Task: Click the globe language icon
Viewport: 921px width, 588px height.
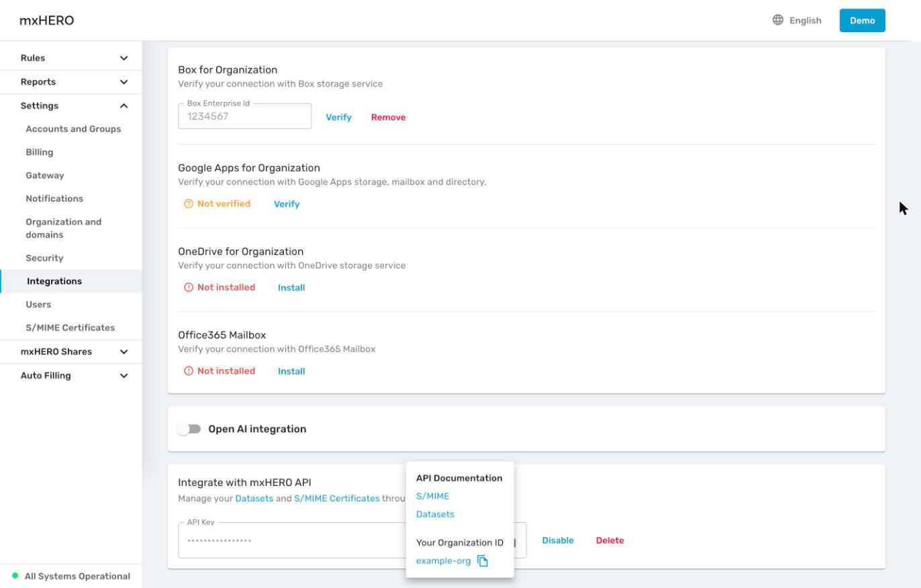Action: [x=778, y=20]
